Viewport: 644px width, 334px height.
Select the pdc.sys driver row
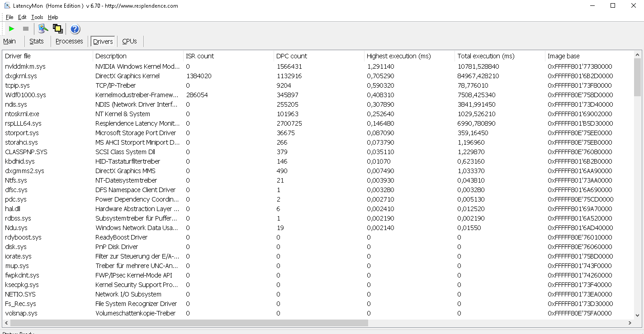point(318,199)
